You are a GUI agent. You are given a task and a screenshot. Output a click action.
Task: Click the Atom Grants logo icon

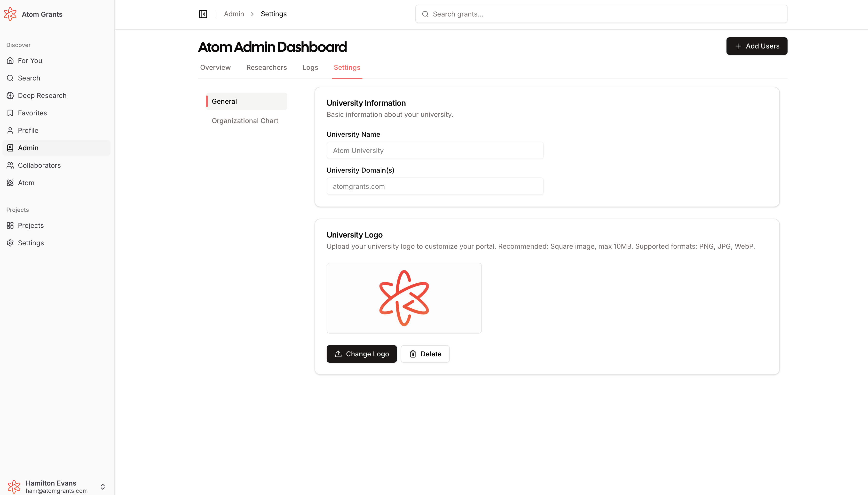coord(10,14)
